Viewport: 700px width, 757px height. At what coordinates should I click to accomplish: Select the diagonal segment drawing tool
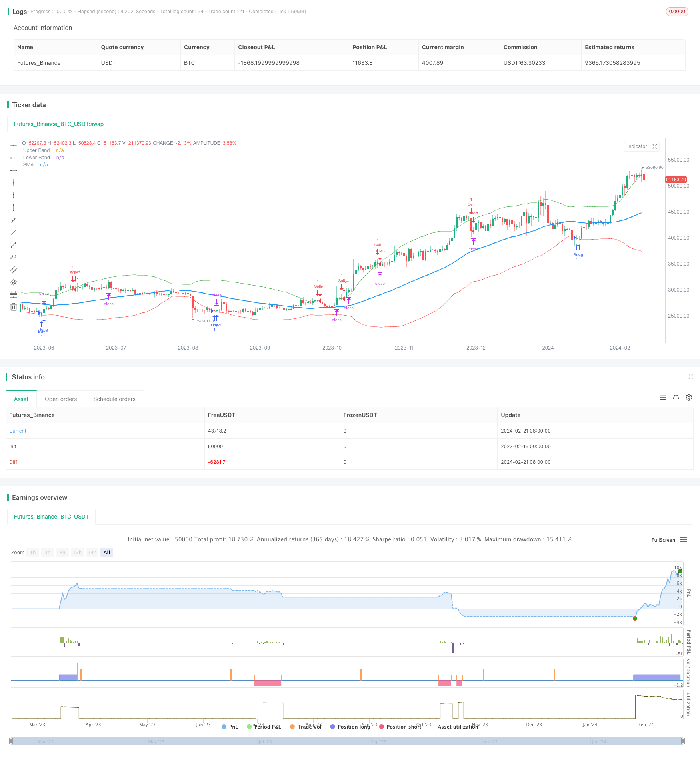(x=14, y=245)
